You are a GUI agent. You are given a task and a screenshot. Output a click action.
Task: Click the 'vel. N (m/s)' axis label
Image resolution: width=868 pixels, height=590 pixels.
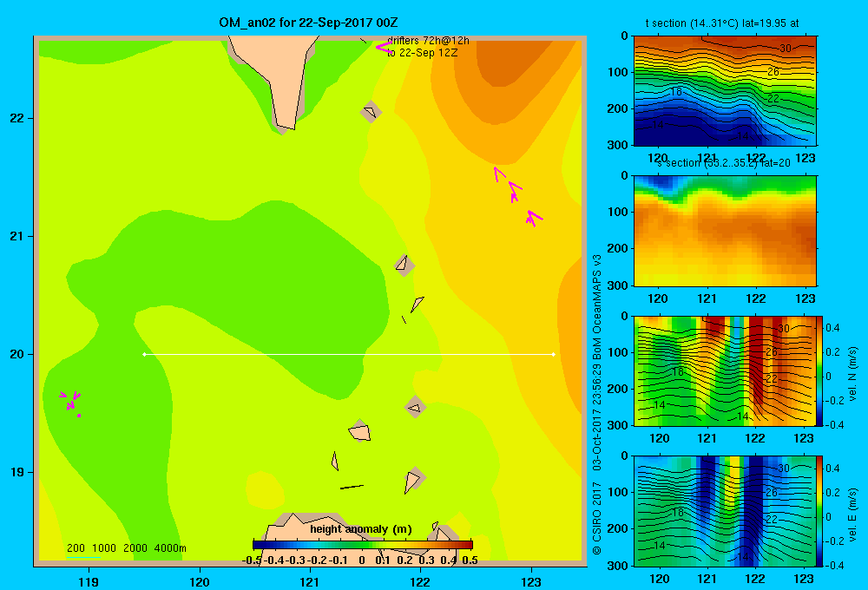tap(852, 374)
